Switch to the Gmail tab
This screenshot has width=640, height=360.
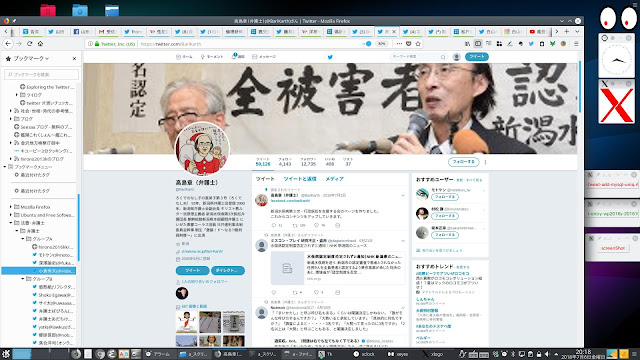point(108,31)
